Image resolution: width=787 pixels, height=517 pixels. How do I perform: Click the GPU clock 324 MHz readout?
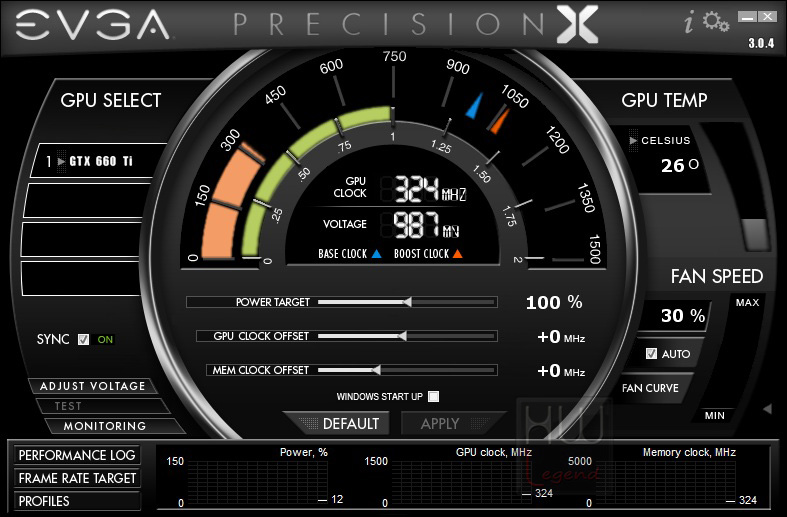(x=430, y=189)
